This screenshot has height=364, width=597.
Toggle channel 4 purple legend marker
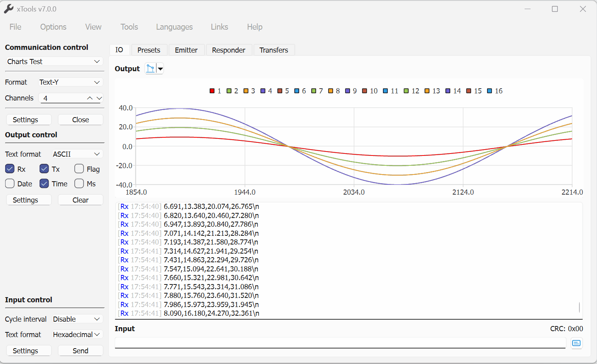263,91
